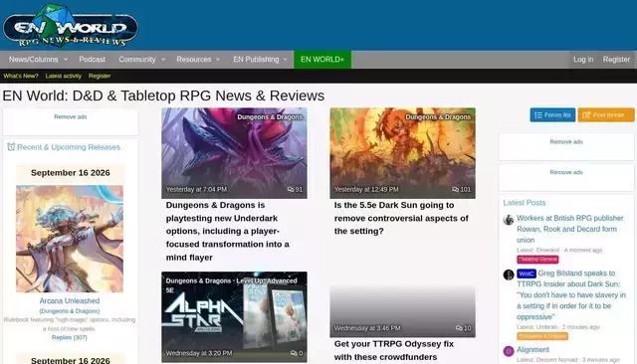Click the (Dungeons & Dragons) link under Arcana Unleashed
Viewport: 637px width, 364px height.
coord(70,311)
